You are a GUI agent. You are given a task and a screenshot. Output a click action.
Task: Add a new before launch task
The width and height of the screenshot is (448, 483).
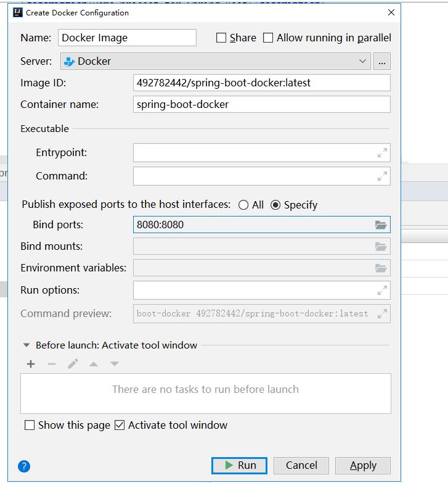tap(31, 364)
